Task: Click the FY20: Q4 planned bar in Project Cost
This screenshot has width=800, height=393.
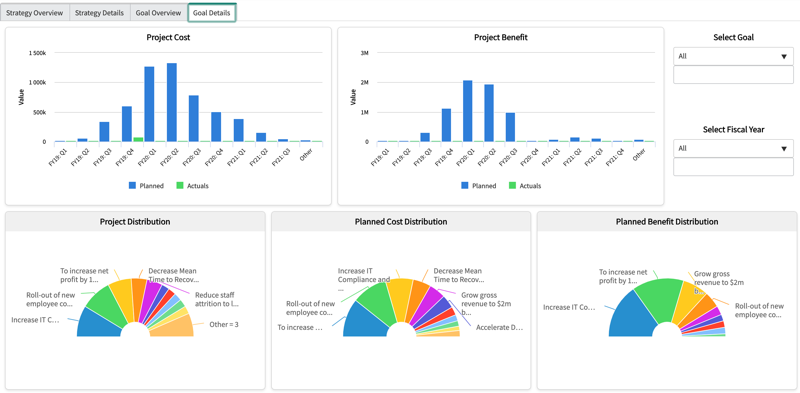Action: pos(216,127)
